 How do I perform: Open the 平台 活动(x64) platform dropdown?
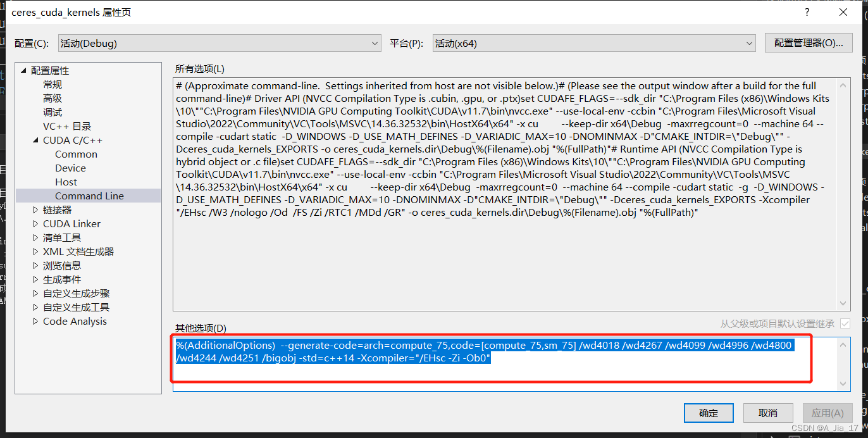[749, 42]
